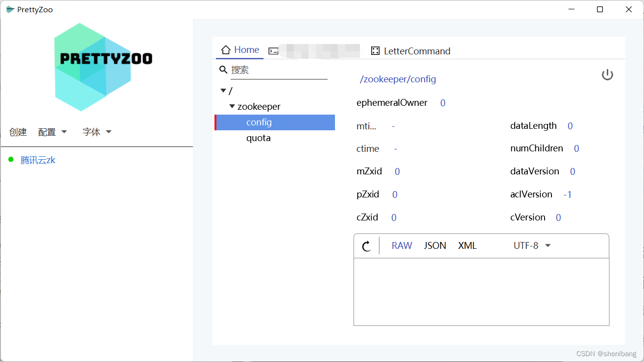The width and height of the screenshot is (644, 362).
Task: Select the RAW data view
Action: (x=402, y=245)
